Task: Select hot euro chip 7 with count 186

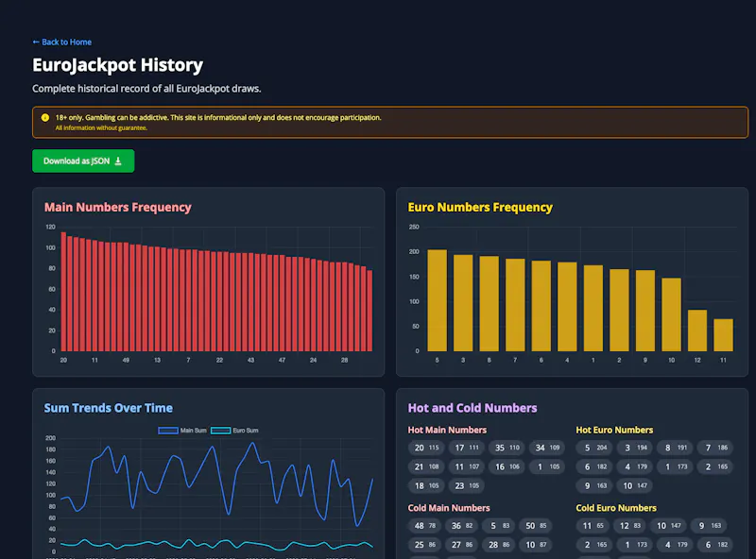Action: click(715, 448)
